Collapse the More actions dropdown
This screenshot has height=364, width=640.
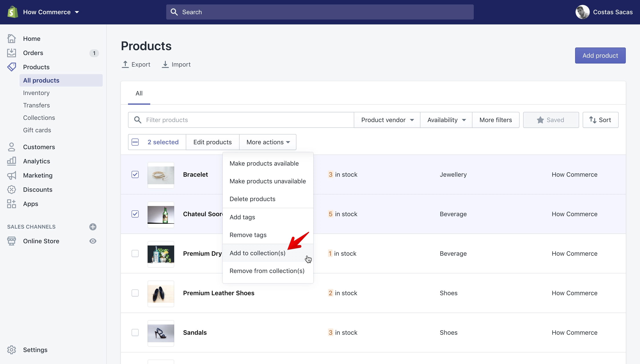tap(268, 142)
